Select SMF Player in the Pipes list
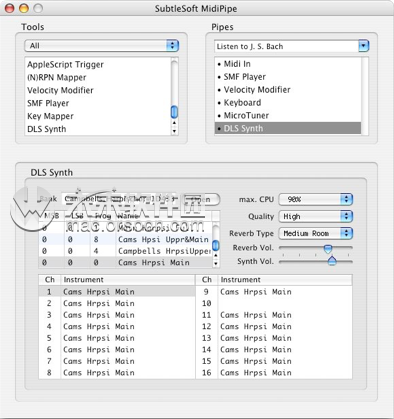The image size is (394, 419). (288, 77)
